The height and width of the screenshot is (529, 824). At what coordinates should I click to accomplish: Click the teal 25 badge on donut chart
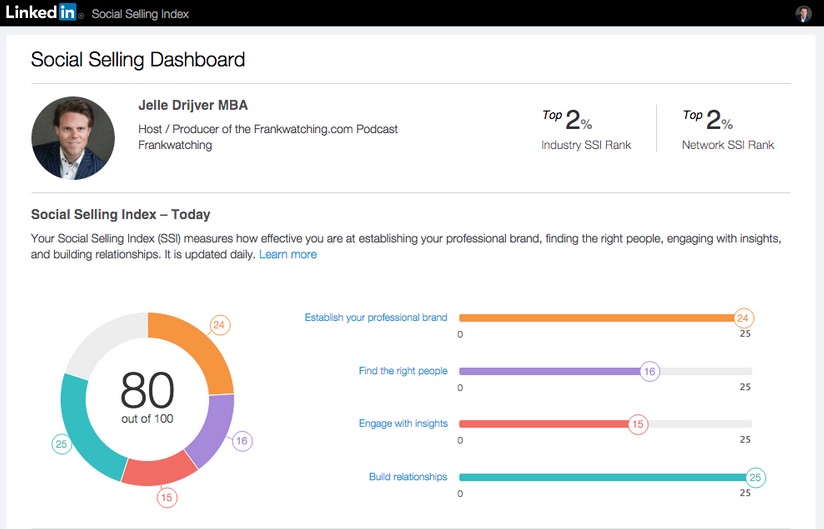(61, 444)
